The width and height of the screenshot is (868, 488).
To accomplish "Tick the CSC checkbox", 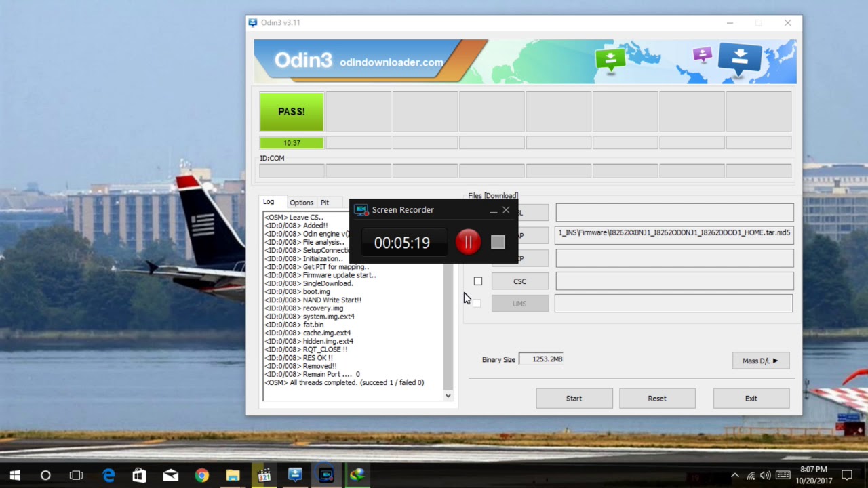I will point(478,281).
